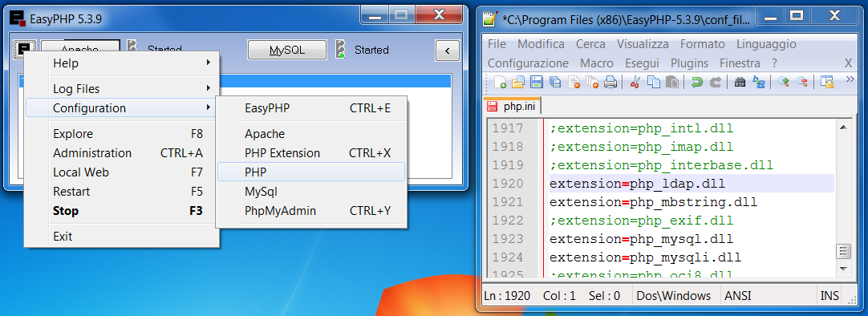This screenshot has height=316, width=868.
Task: Click Stop in EasyPHP menu
Action: click(123, 211)
